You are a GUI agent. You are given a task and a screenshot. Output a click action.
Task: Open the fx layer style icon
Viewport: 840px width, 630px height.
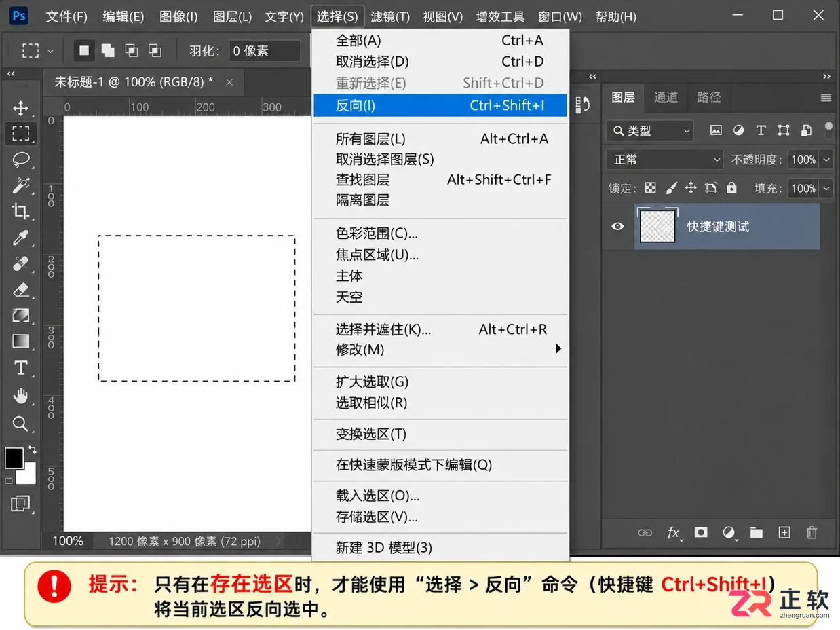674,533
